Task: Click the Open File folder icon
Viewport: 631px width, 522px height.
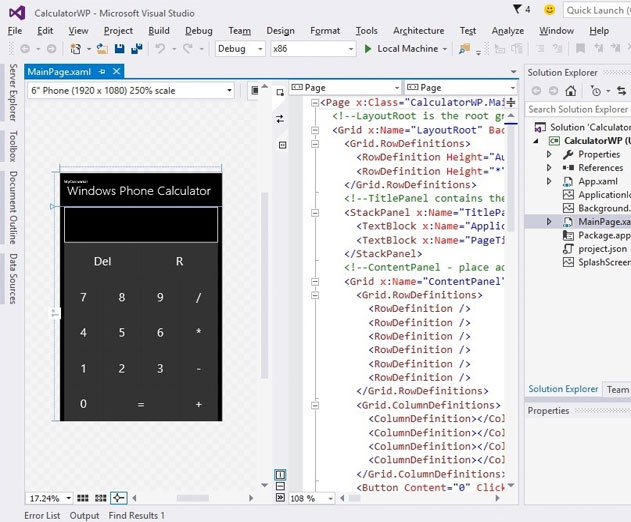Action: click(x=102, y=49)
